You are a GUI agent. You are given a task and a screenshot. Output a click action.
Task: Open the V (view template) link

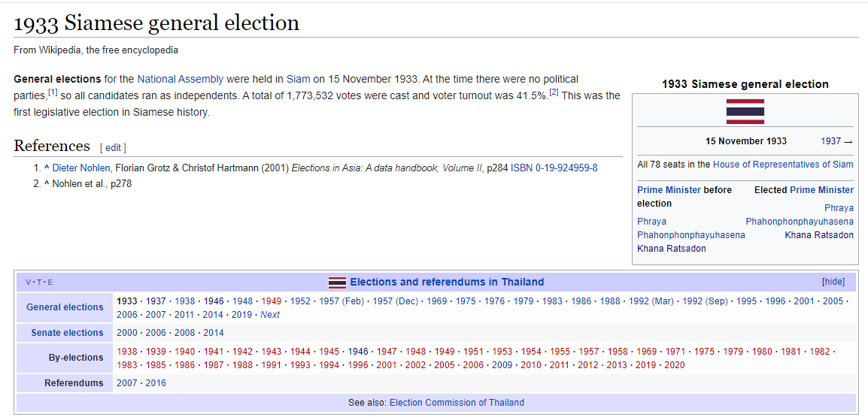29,283
